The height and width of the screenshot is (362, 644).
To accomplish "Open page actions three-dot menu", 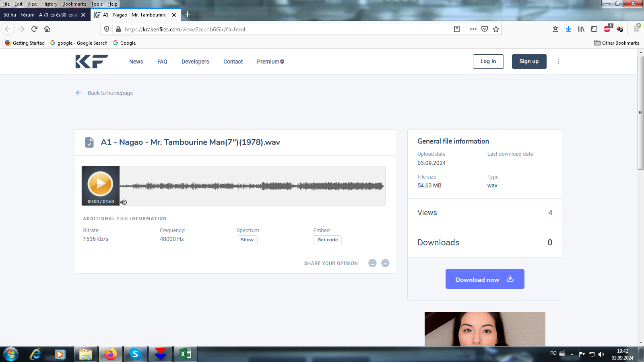I will point(473,29).
